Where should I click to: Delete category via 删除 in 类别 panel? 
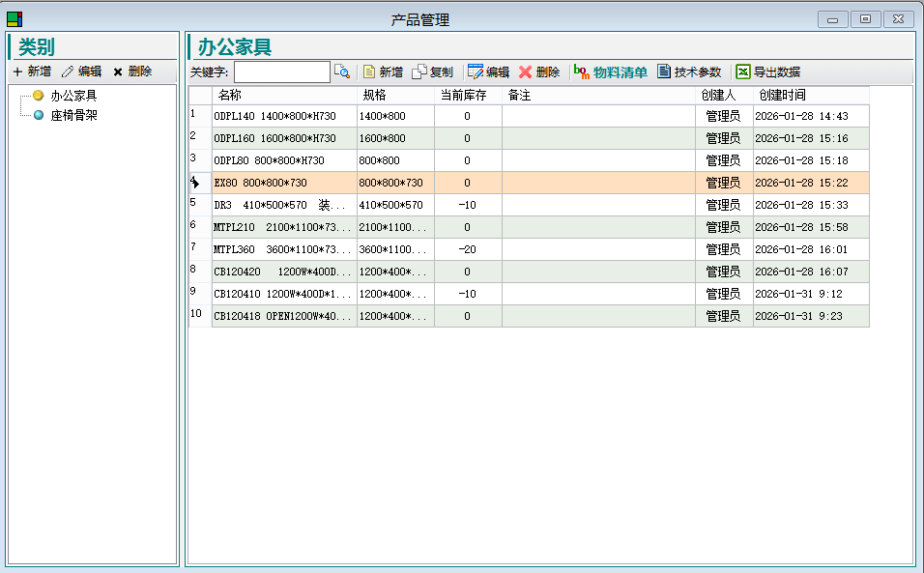(x=132, y=72)
